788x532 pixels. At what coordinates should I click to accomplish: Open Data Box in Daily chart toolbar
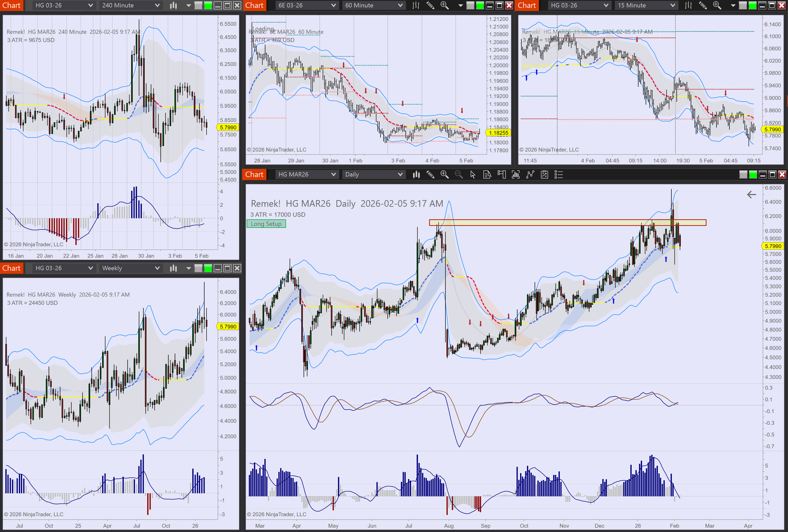click(487, 175)
